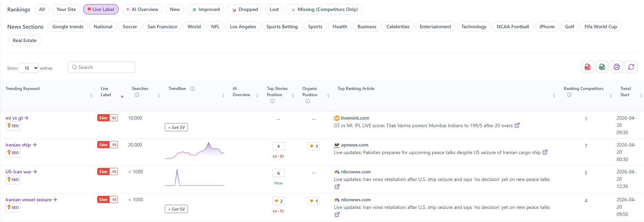The image size is (644, 222).
Task: Click SEO badge under iranian ship
Action: click(x=13, y=153)
